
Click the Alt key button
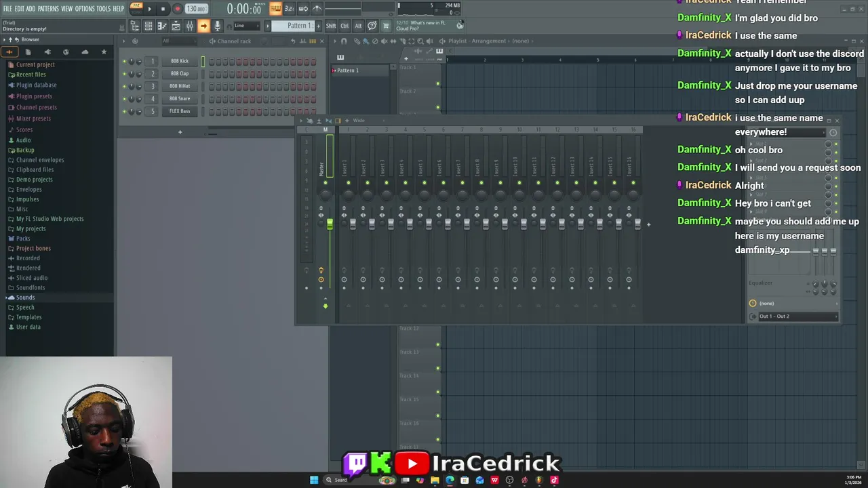(x=358, y=26)
